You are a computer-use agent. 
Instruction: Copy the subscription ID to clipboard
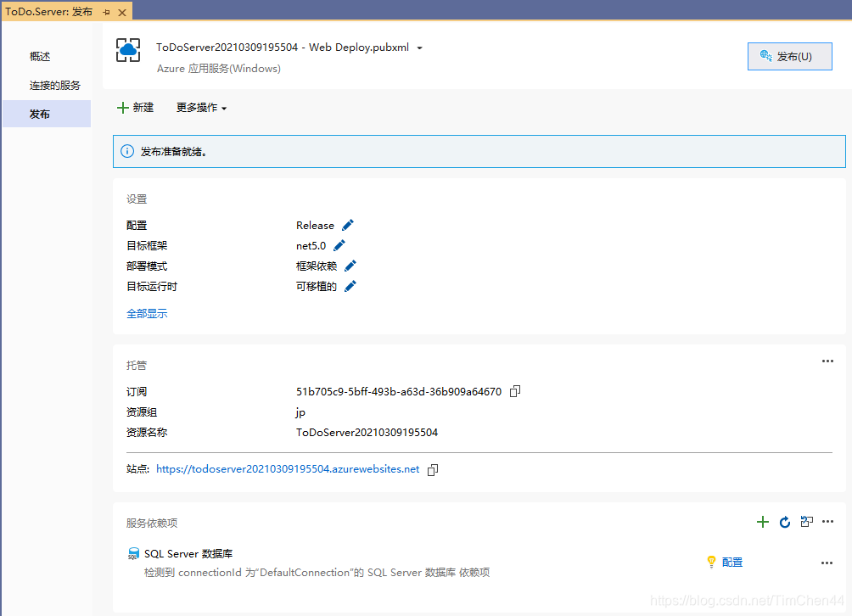tap(515, 391)
